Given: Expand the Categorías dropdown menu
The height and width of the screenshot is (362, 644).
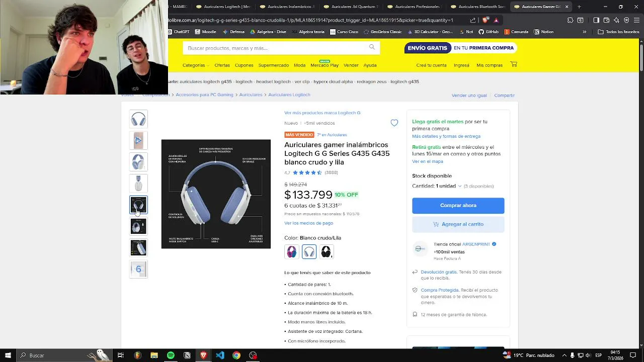Looking at the screenshot, I should (x=195, y=65).
